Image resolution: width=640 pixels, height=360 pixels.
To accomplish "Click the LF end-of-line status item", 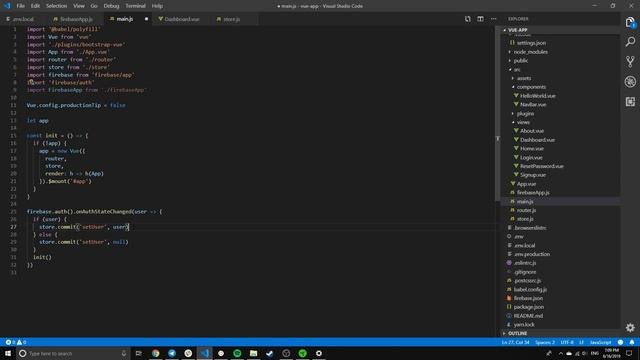I will click(x=582, y=342).
